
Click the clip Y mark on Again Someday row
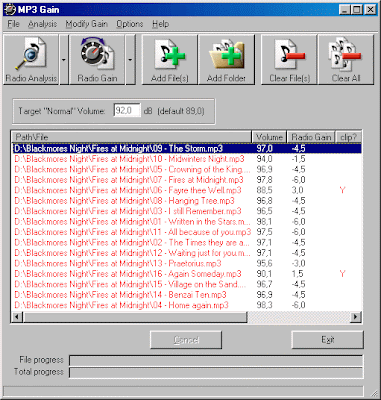[342, 274]
